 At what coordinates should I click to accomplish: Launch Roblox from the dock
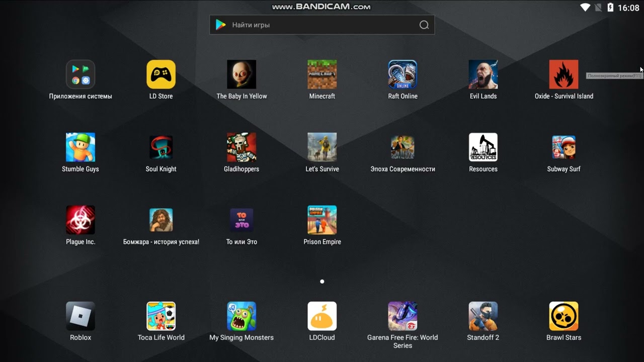80,316
